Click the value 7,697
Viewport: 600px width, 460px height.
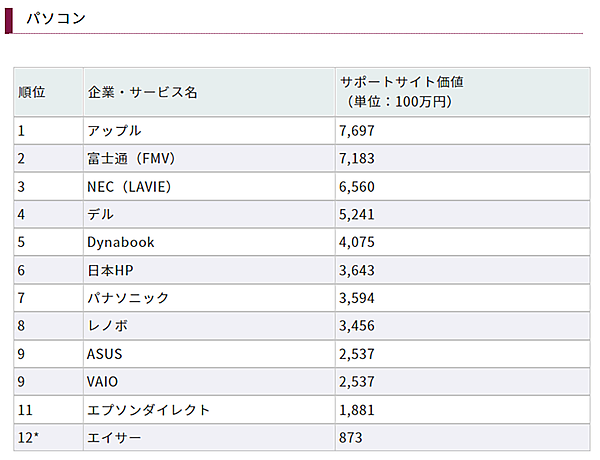click(x=357, y=131)
